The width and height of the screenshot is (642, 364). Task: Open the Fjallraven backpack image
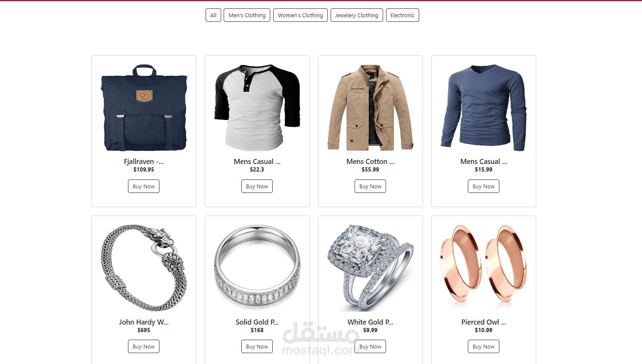coord(144,107)
